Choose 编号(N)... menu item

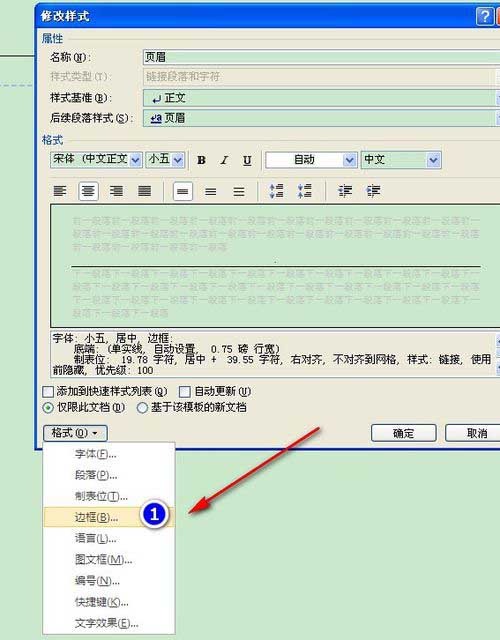click(109, 581)
